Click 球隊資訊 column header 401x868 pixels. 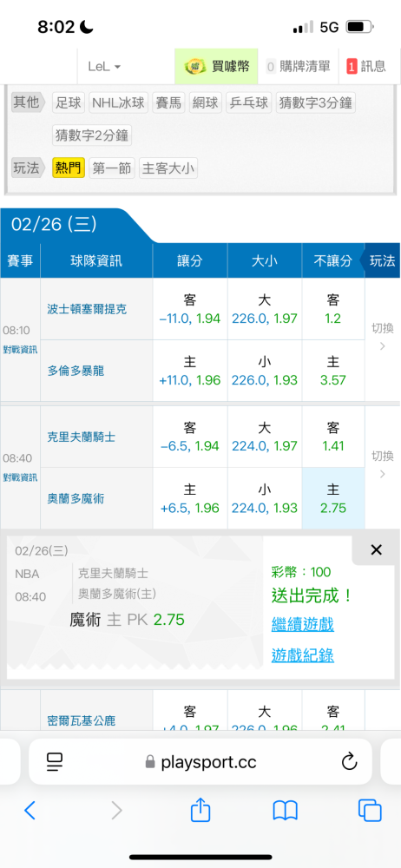pos(96,260)
